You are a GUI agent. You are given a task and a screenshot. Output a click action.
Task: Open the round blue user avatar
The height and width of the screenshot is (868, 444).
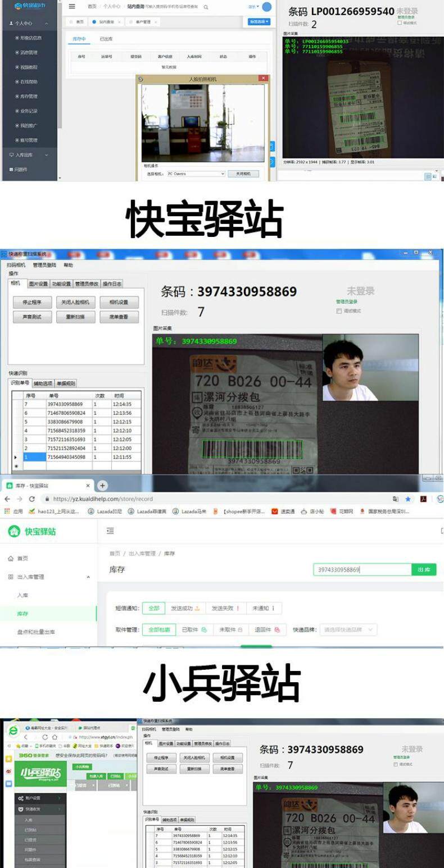coord(267,7)
